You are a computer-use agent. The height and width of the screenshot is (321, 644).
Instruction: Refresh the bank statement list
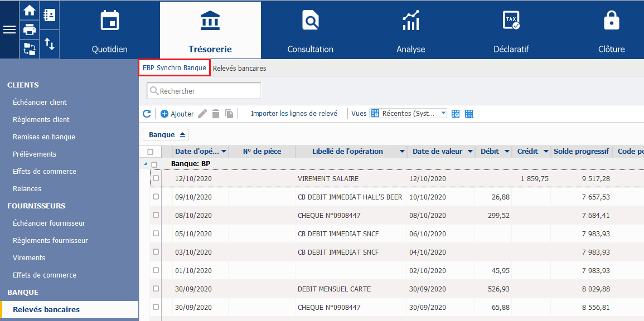click(x=147, y=114)
